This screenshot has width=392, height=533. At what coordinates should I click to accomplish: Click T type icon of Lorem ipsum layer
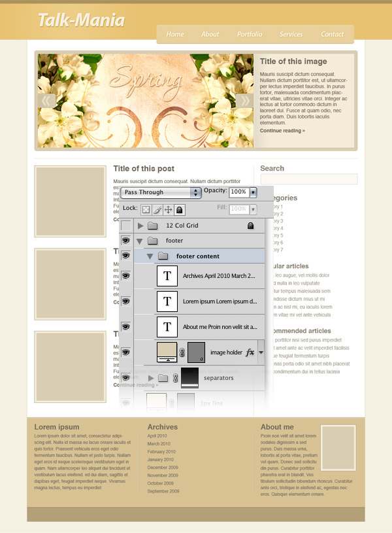pos(167,301)
